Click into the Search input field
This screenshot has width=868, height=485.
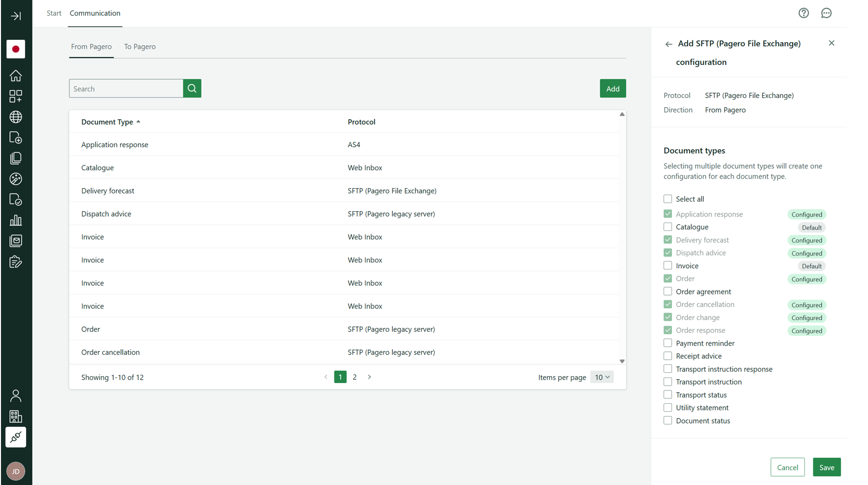click(x=126, y=89)
